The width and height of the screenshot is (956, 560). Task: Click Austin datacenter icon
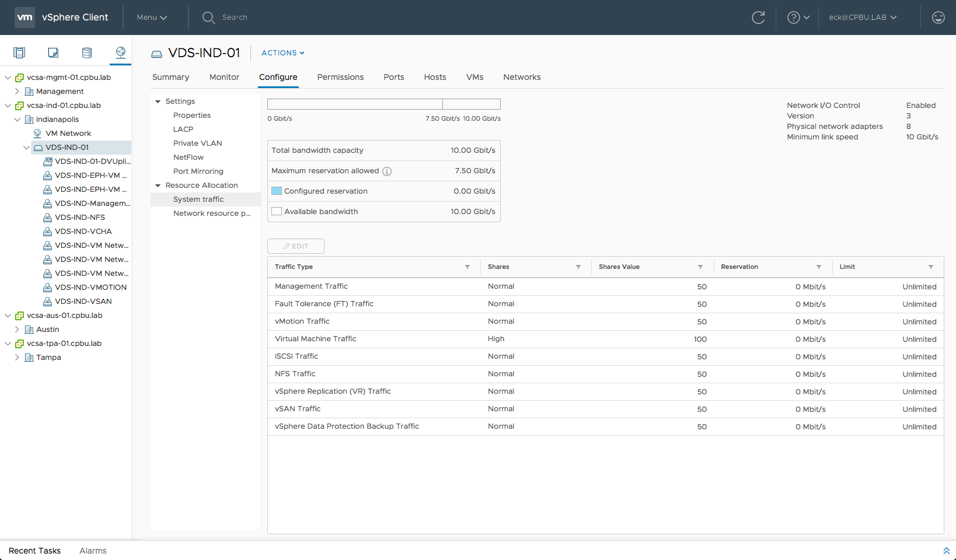click(x=29, y=330)
